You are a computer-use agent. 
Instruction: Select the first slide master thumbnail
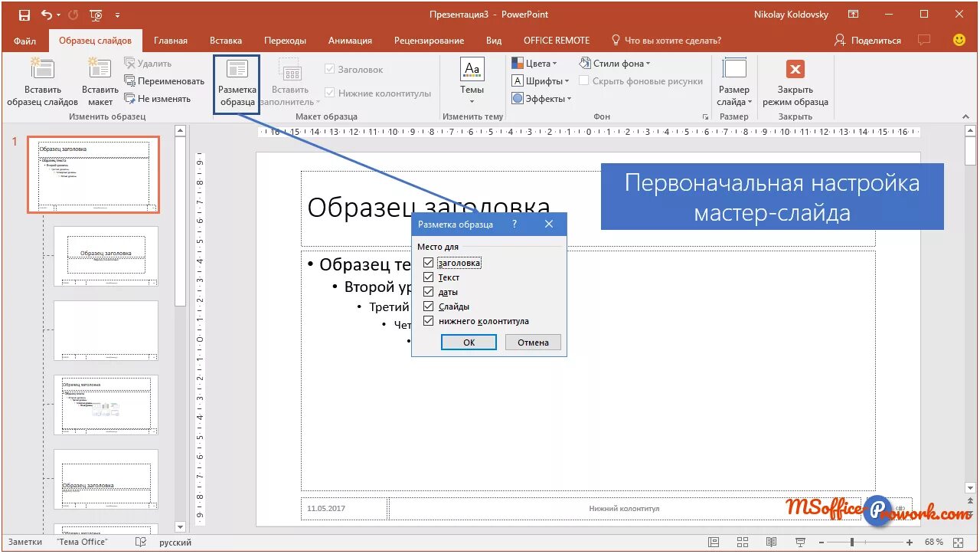pyautogui.click(x=93, y=175)
